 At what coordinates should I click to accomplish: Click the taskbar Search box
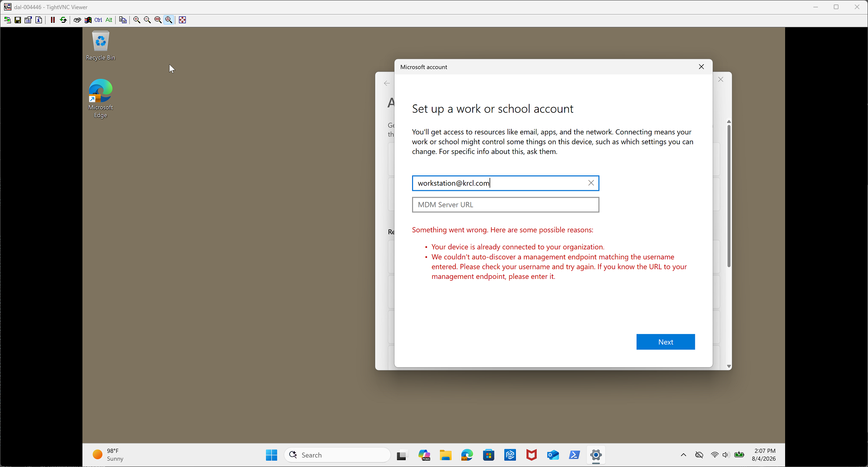tap(337, 455)
